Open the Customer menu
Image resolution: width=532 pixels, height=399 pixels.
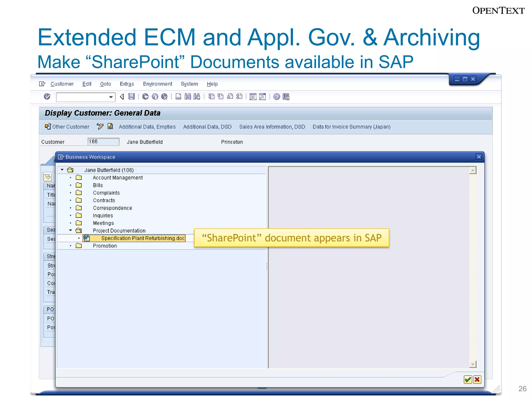(62, 84)
